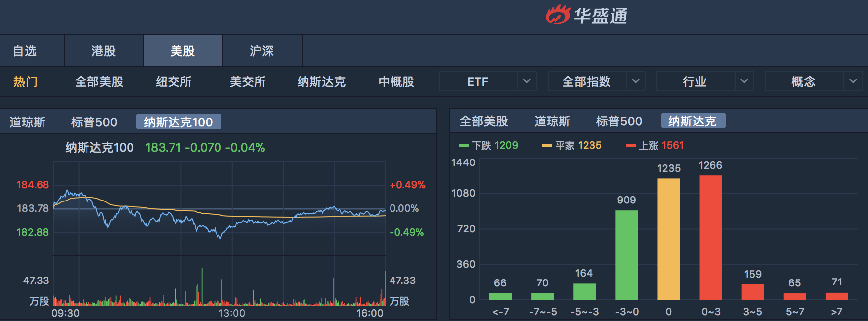
Task: Expand the ETF dropdown chevron
Action: click(x=527, y=81)
